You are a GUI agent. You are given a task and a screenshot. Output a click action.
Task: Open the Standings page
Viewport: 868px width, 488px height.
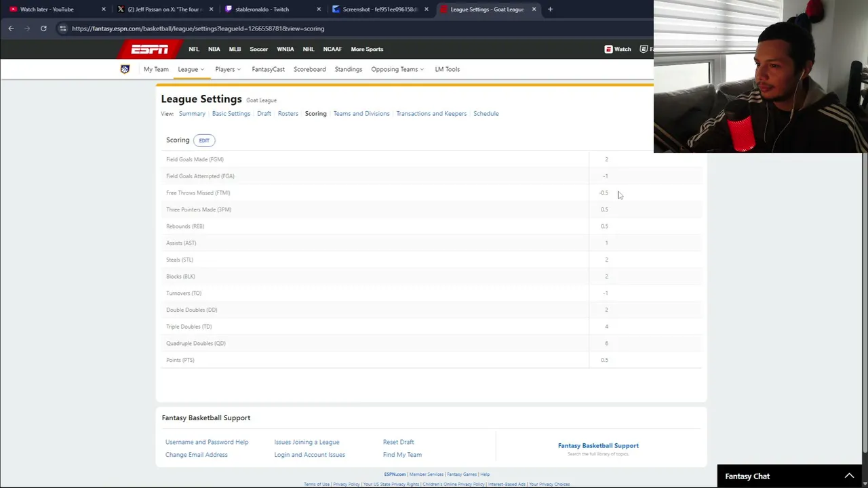[349, 69]
